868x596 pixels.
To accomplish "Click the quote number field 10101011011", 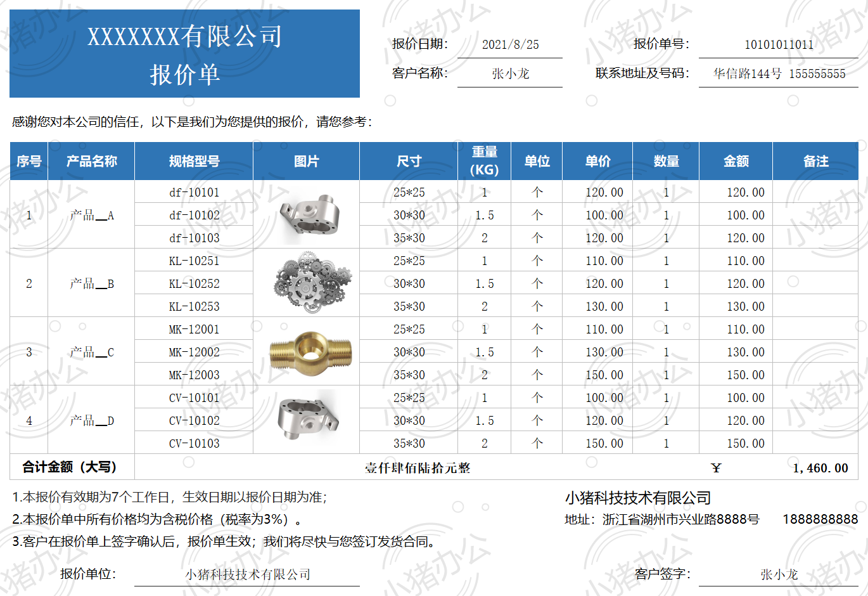I will [x=779, y=44].
